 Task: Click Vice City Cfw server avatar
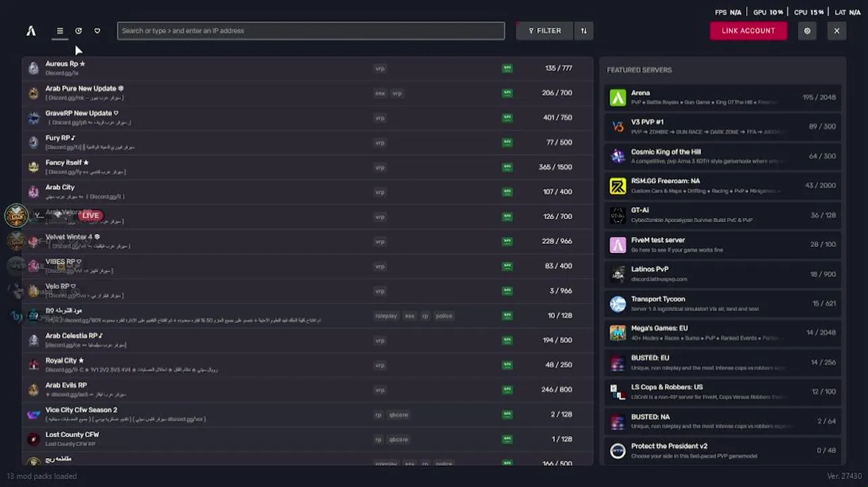pos(34,415)
